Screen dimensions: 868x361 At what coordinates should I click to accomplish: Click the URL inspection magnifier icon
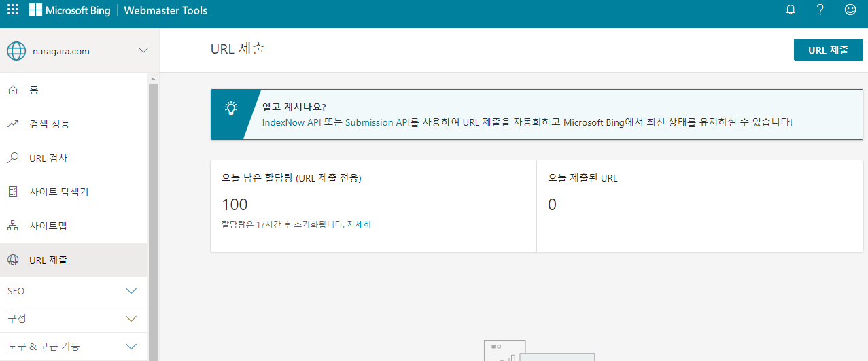pyautogui.click(x=13, y=158)
